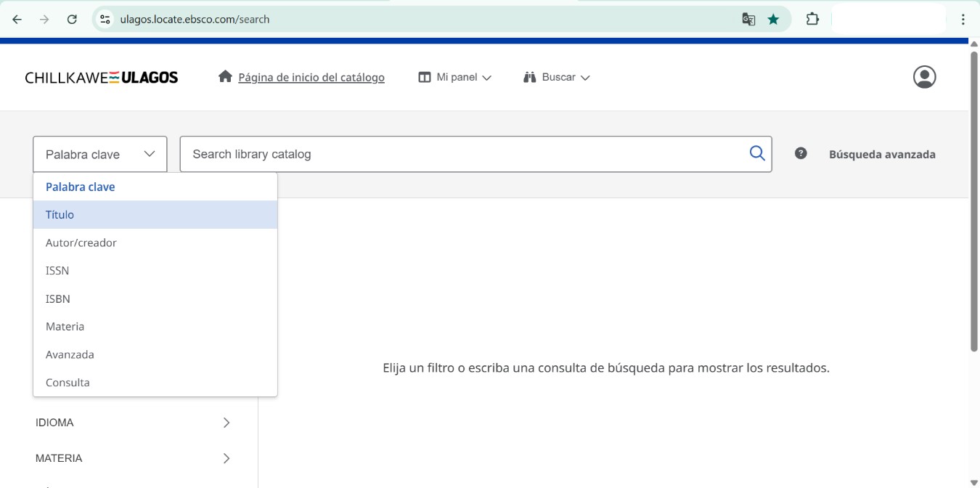
Task: Go to Página de inicio del catálogo
Action: click(311, 77)
